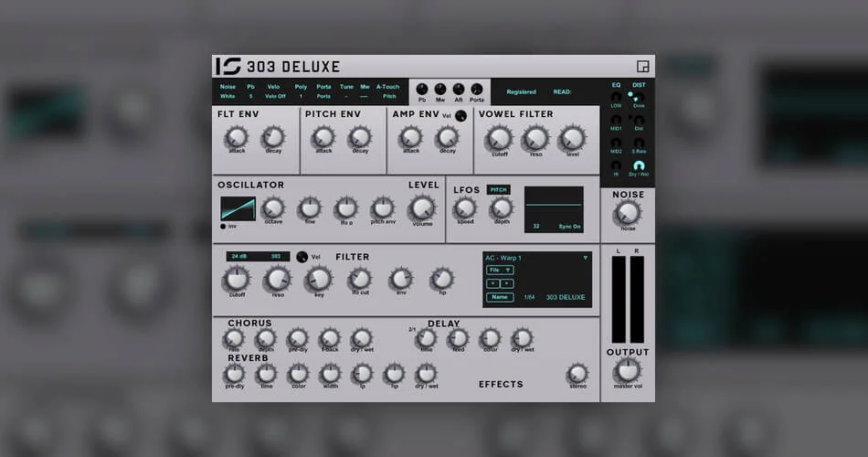Image resolution: width=868 pixels, height=457 pixels.
Task: Click the DIST Dry/Wet knob
Action: [x=639, y=165]
